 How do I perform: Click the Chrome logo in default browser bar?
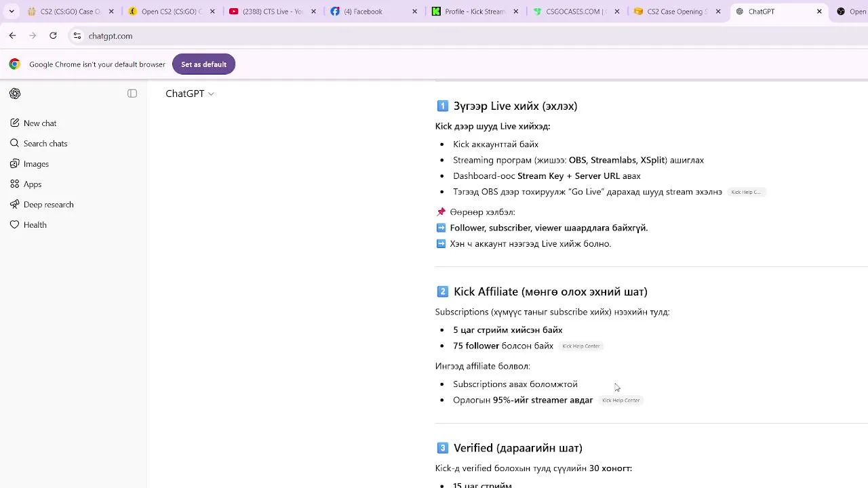click(x=14, y=64)
